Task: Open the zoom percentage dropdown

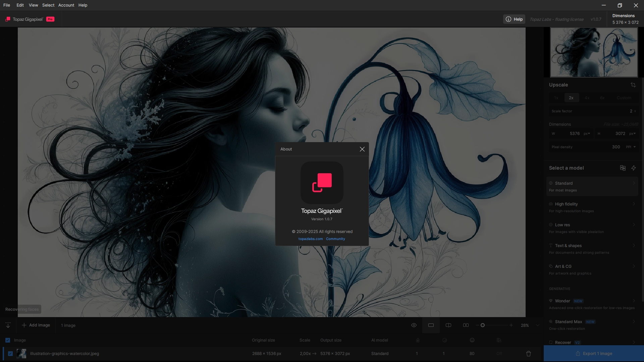Action: point(537,325)
